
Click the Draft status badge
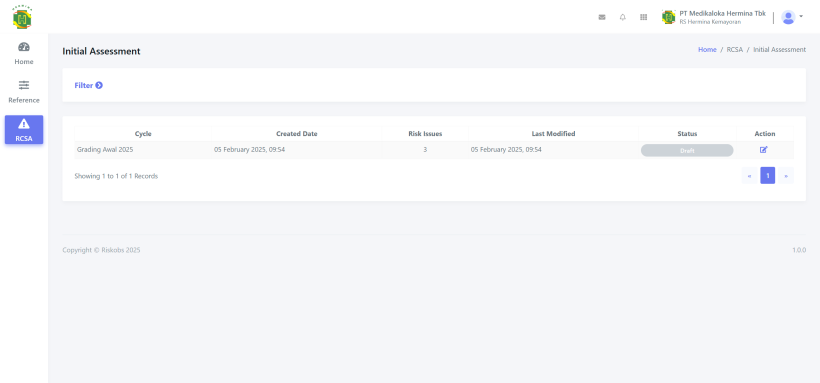[x=687, y=150]
